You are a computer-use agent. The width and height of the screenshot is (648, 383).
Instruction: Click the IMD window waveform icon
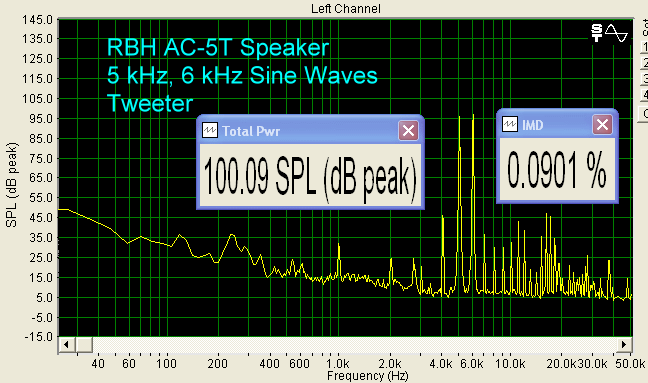[510, 124]
